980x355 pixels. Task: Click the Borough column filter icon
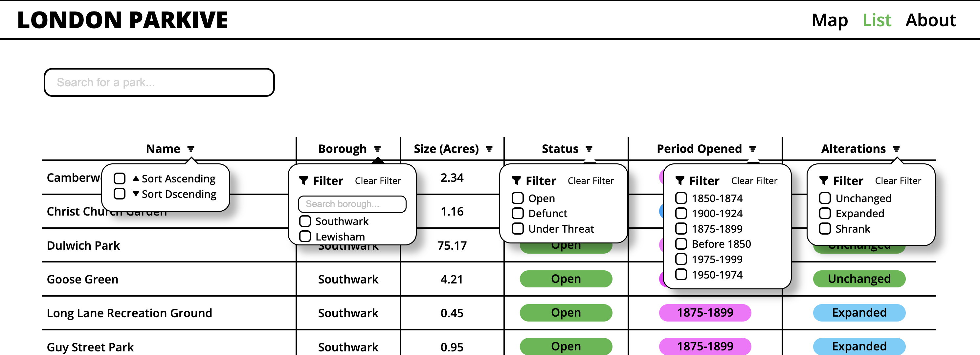pyautogui.click(x=377, y=149)
